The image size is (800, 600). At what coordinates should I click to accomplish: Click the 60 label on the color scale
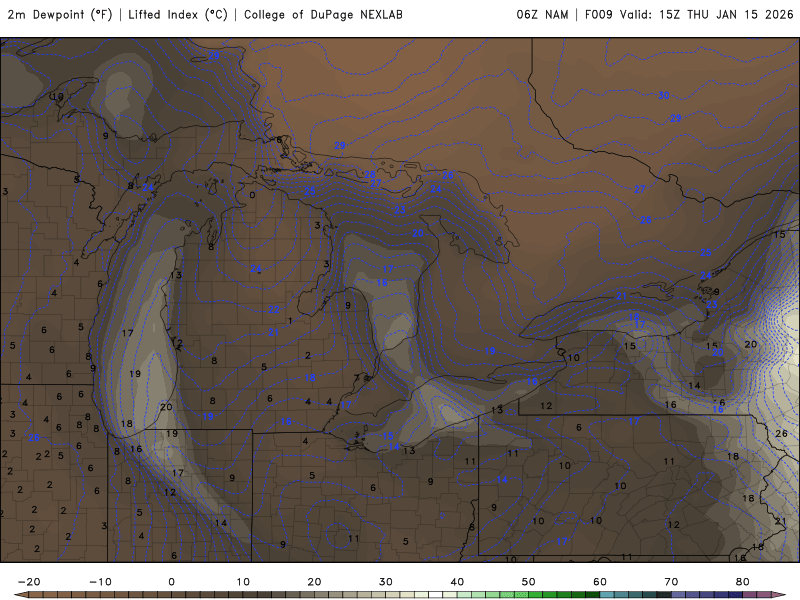coord(600,582)
